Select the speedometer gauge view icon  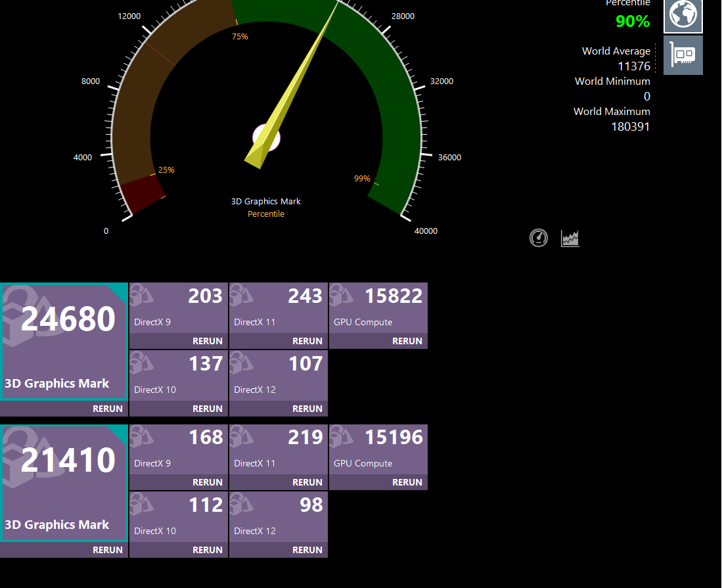point(538,238)
